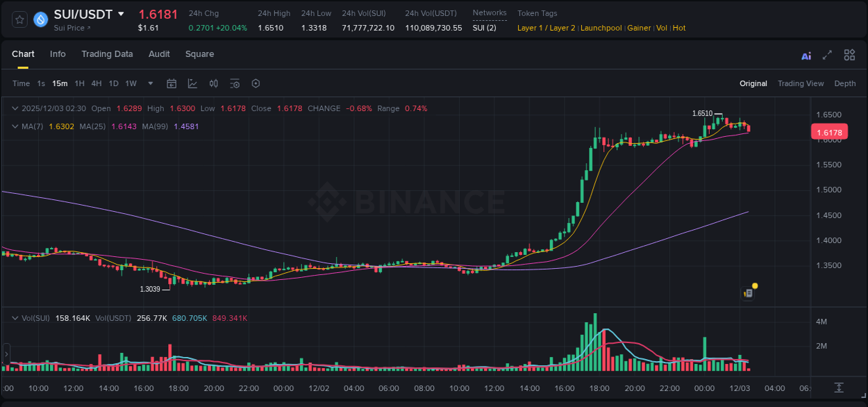Viewport: 868px width, 407px height.
Task: Toggle the favorite star for SUI/USDT
Action: pos(19,19)
